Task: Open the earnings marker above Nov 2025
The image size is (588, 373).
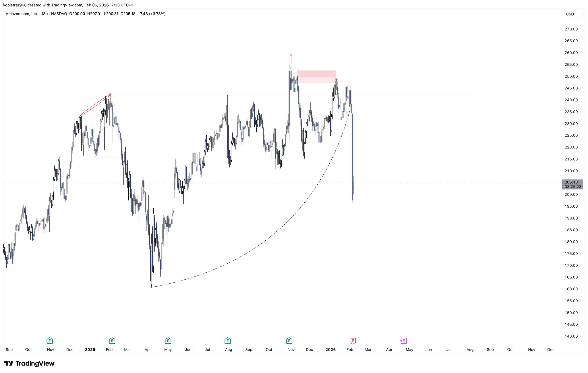Action: point(289,341)
